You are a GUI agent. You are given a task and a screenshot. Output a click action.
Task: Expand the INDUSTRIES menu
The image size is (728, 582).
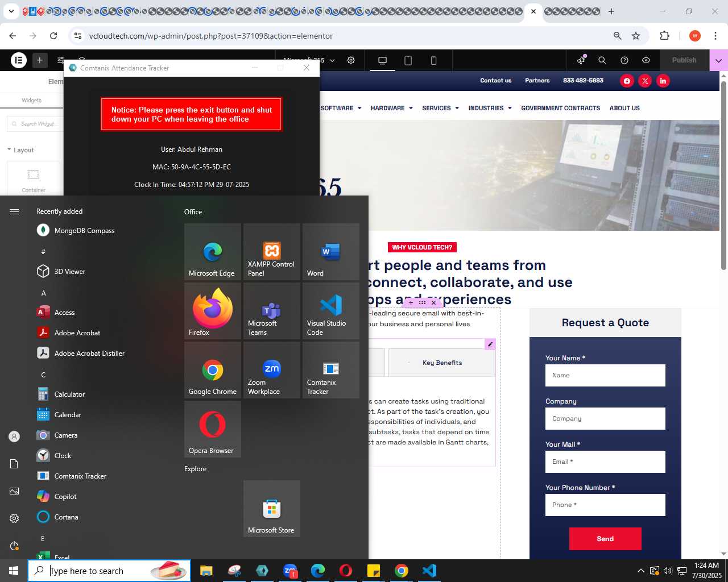(490, 108)
